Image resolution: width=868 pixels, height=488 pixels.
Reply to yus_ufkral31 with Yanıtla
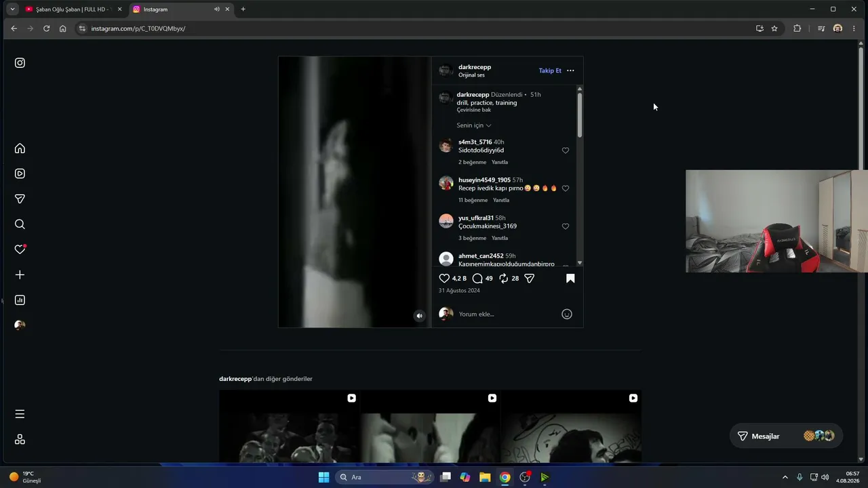[500, 238]
